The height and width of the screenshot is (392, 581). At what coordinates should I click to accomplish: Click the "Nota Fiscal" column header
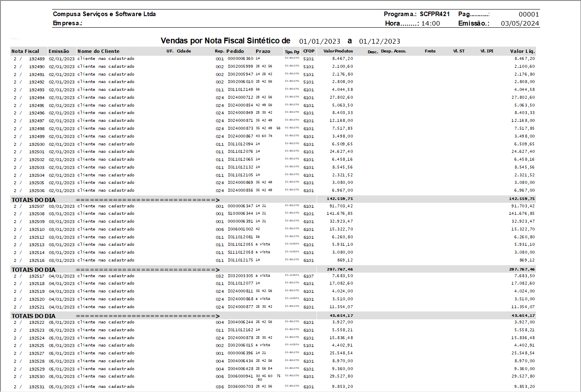[25, 51]
